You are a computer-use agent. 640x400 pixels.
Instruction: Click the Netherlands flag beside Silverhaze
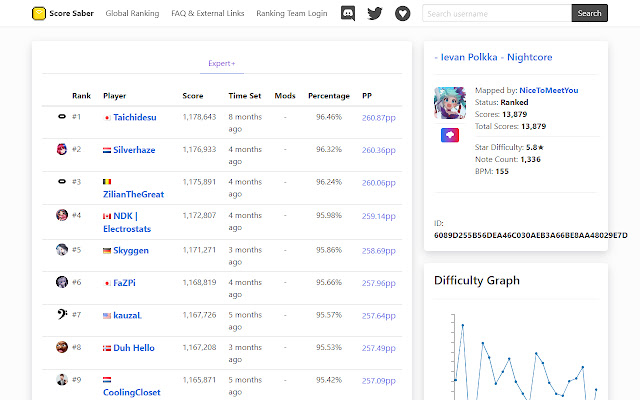point(107,150)
